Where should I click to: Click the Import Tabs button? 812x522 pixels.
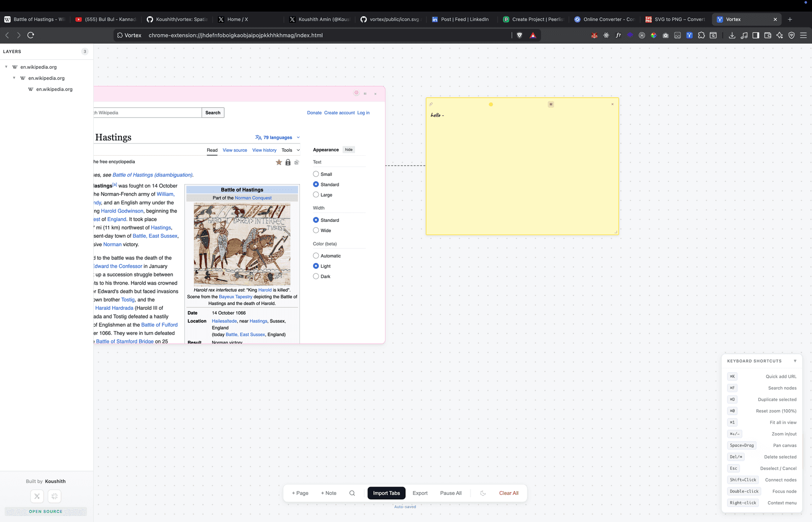point(386,493)
